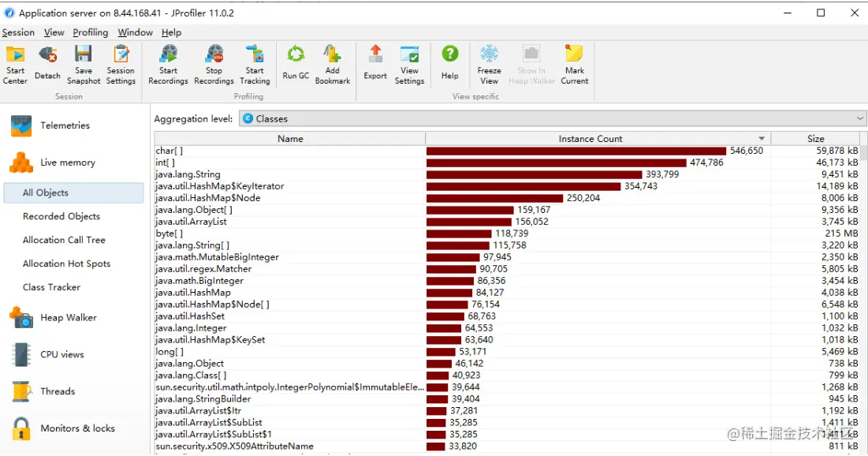Select the All Objects view
Viewport: 868px width, 456px height.
73,192
